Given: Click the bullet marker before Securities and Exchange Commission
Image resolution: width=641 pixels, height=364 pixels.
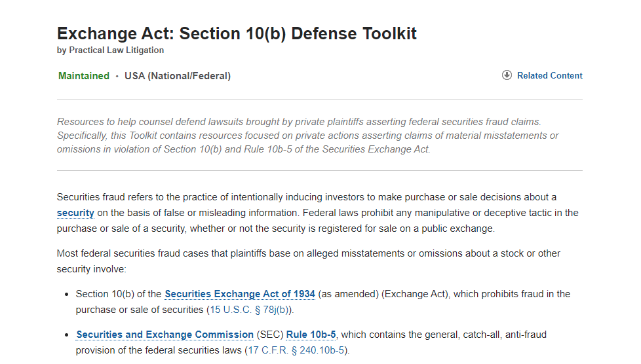Looking at the screenshot, I should pyautogui.click(x=67, y=335).
